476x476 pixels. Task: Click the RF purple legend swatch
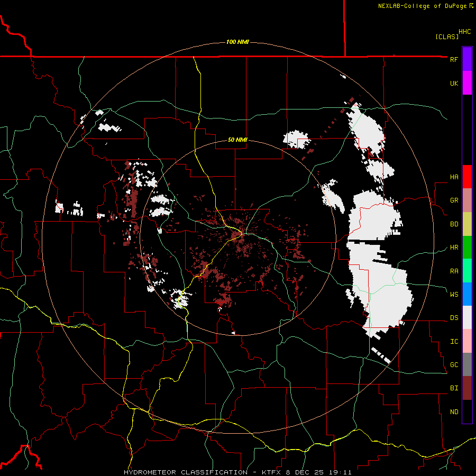click(467, 59)
